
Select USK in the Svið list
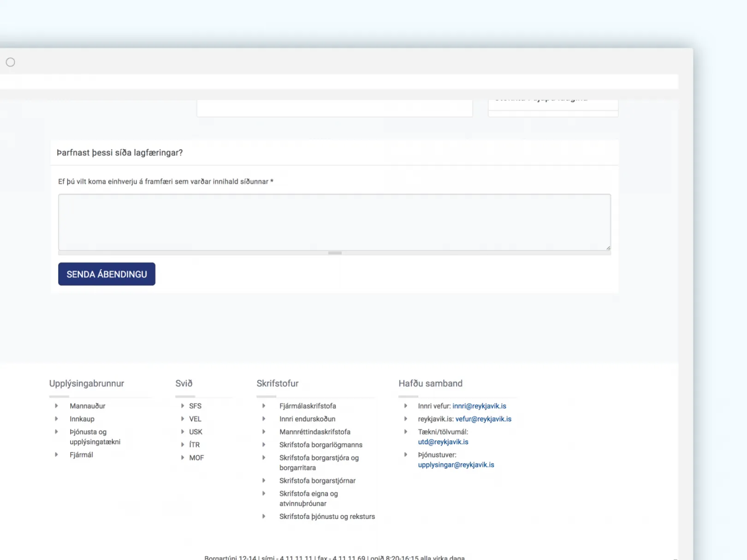(196, 432)
